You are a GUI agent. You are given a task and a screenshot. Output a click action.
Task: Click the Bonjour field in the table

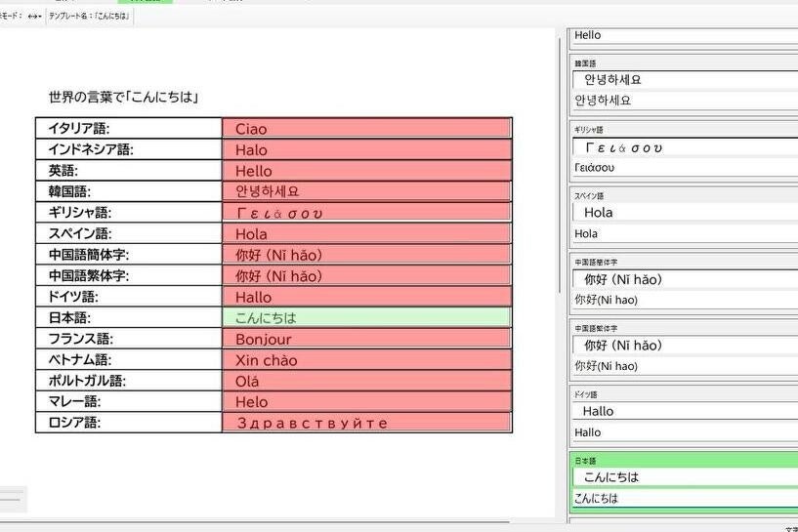(367, 339)
